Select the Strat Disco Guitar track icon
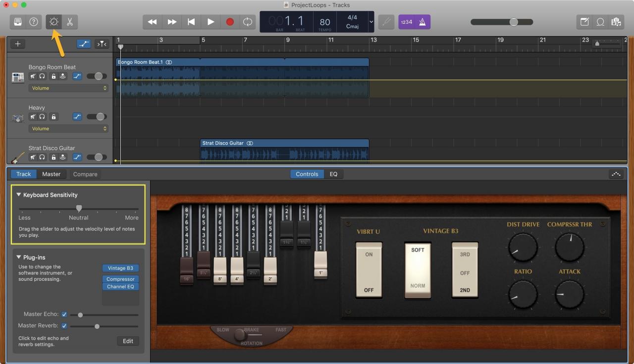Image resolution: width=634 pixels, height=364 pixels. (18, 157)
